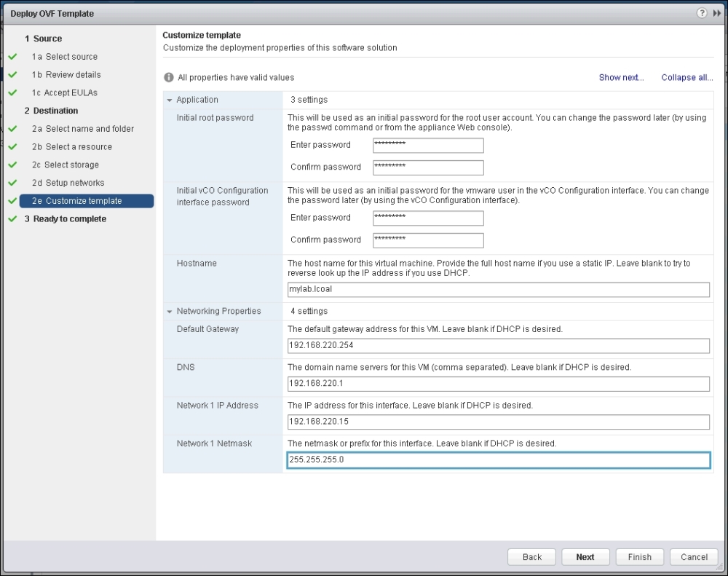Click the help question mark icon

702,13
